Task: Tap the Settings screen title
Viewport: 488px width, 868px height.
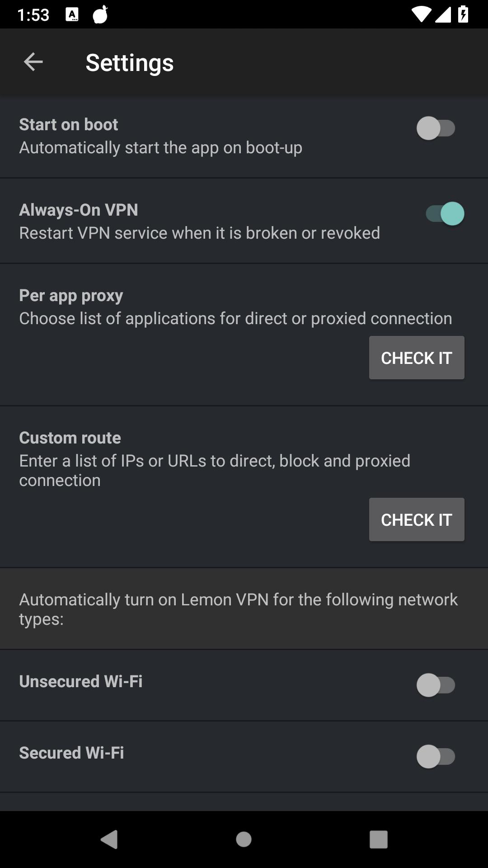Action: pos(130,62)
